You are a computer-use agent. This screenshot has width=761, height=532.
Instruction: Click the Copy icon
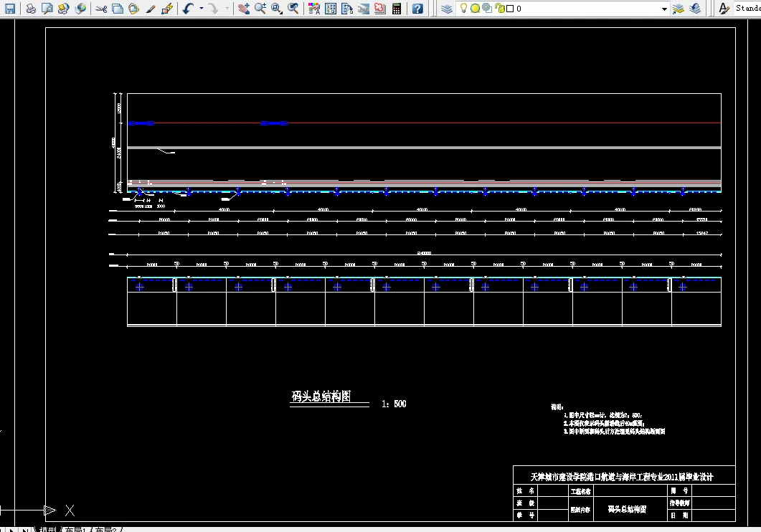click(x=118, y=8)
